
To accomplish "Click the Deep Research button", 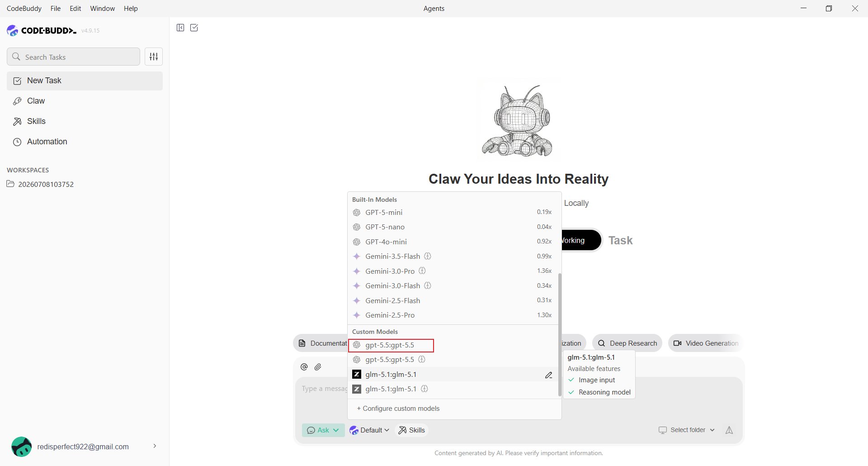I will pyautogui.click(x=627, y=343).
